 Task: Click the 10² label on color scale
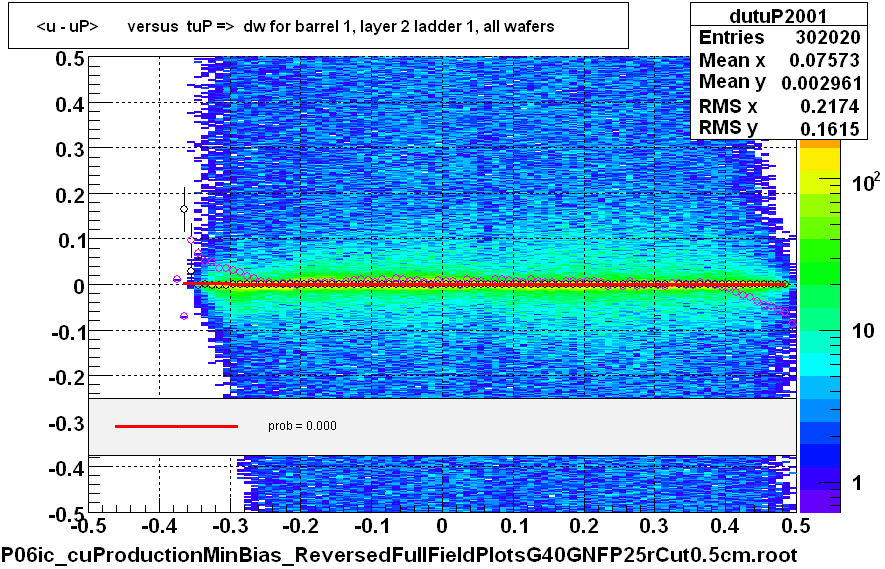point(866,182)
